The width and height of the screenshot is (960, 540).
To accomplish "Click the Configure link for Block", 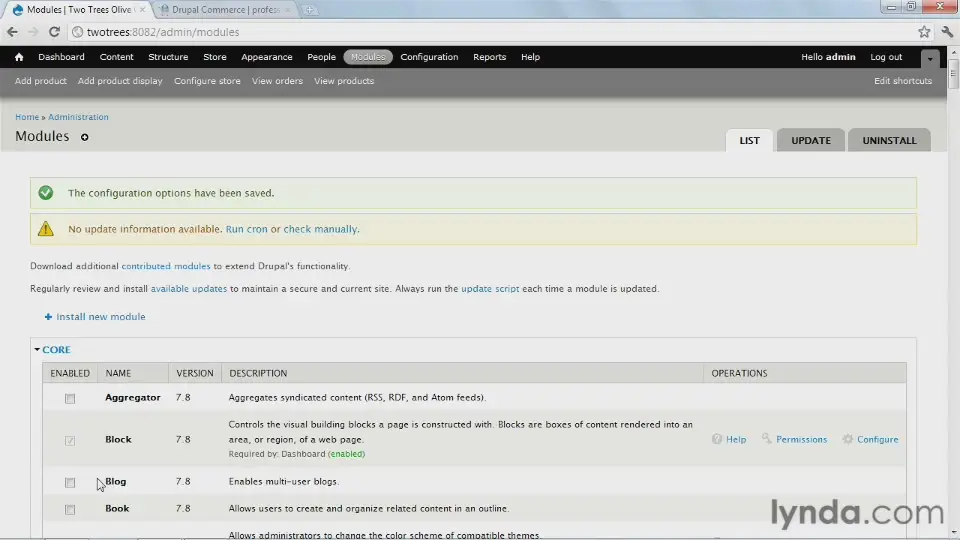I will pyautogui.click(x=878, y=440).
